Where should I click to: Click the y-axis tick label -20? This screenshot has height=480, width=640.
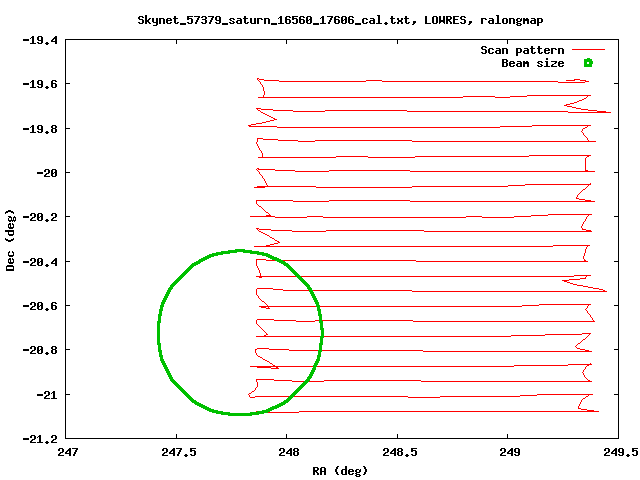tap(47, 173)
